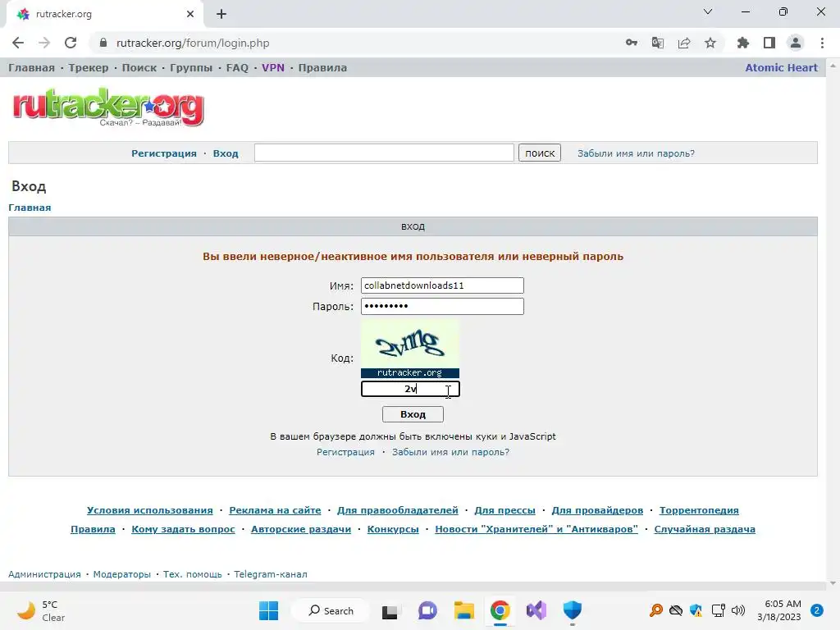Open the notification badge showing 2
Viewport: 840px width, 630px height.
click(x=817, y=610)
